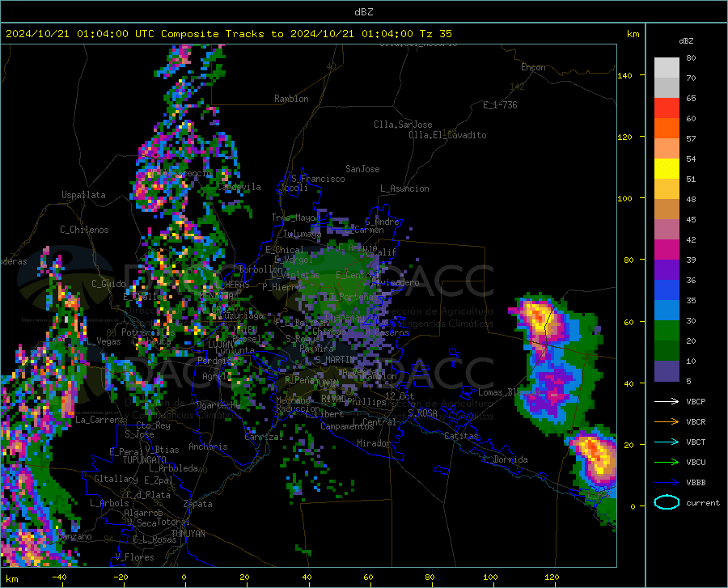
Task: Click the Anchoris label
Action: click(208, 447)
